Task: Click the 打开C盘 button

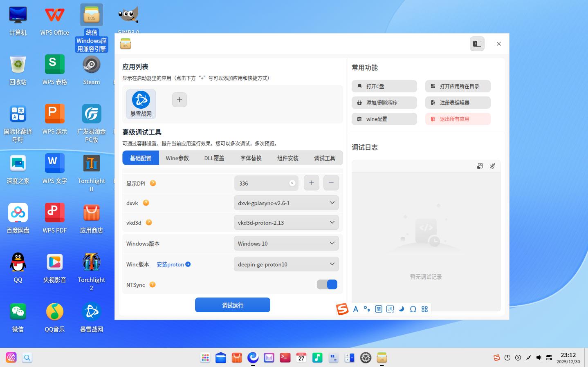Action: pos(384,86)
